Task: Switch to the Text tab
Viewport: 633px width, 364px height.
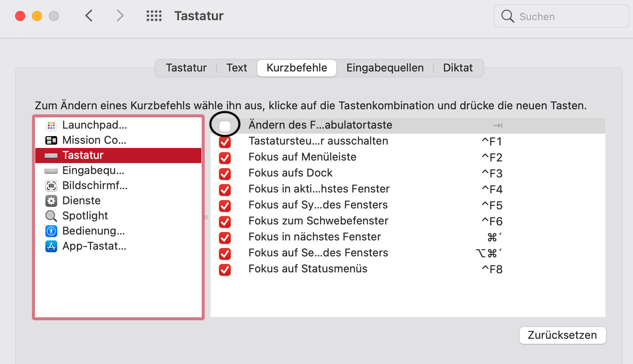Action: (x=237, y=68)
